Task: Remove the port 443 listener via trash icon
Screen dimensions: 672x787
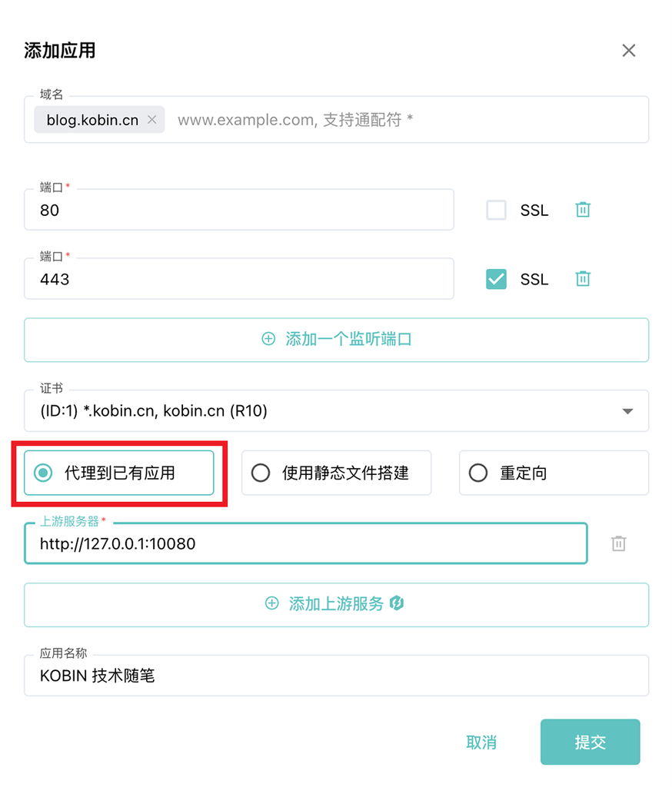Action: [582, 278]
